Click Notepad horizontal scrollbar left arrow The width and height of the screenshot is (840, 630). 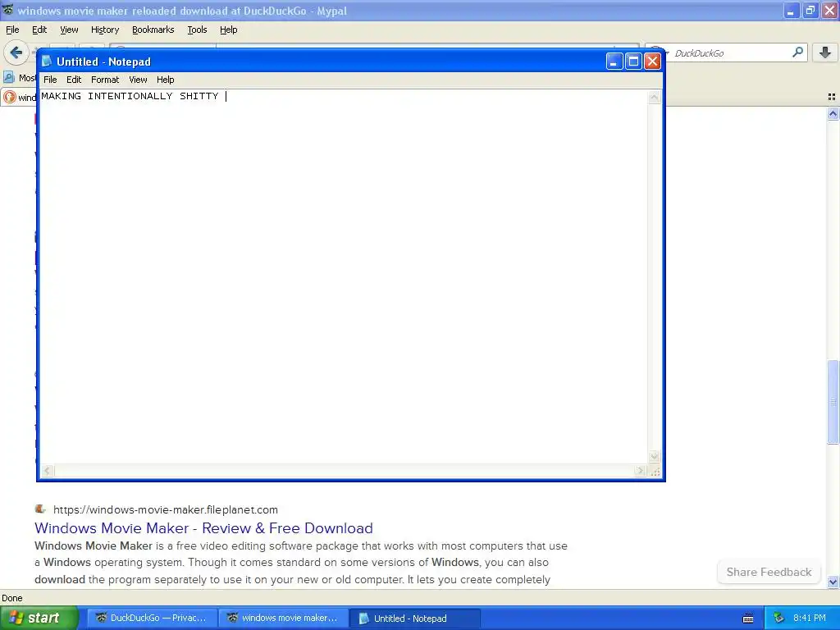coord(47,471)
